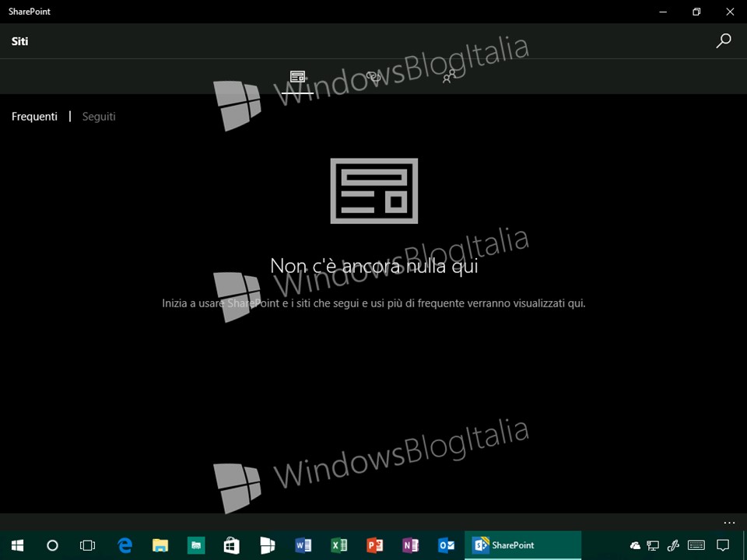747x560 pixels.
Task: Launch Outlook from the taskbar
Action: coord(446,545)
